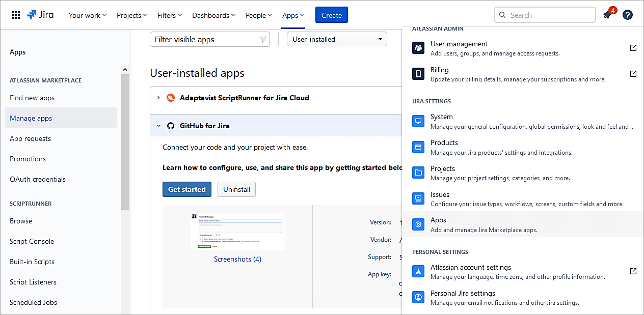Click the Uninstall button
Image resolution: width=644 pixels, height=315 pixels.
coord(236,189)
